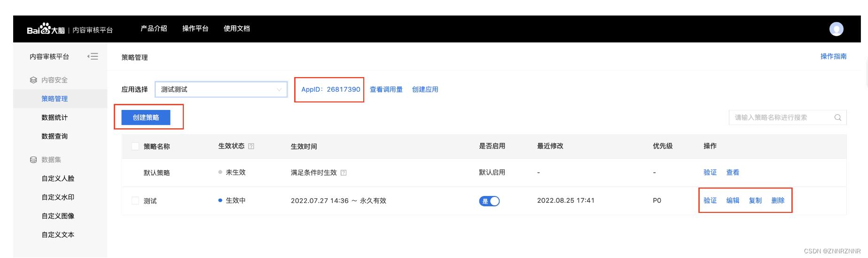Check the box for the 测试 strategy row
The image size is (868, 258).
click(135, 201)
